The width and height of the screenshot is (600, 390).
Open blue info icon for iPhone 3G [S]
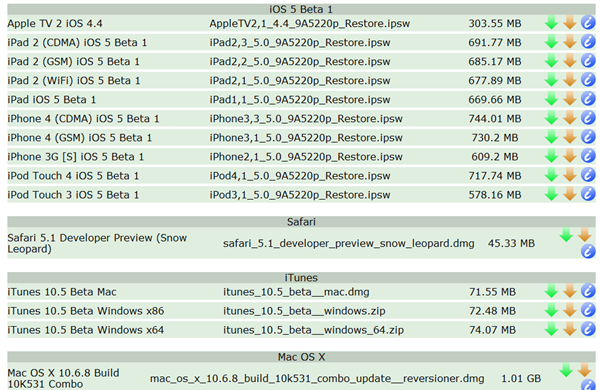click(x=588, y=156)
